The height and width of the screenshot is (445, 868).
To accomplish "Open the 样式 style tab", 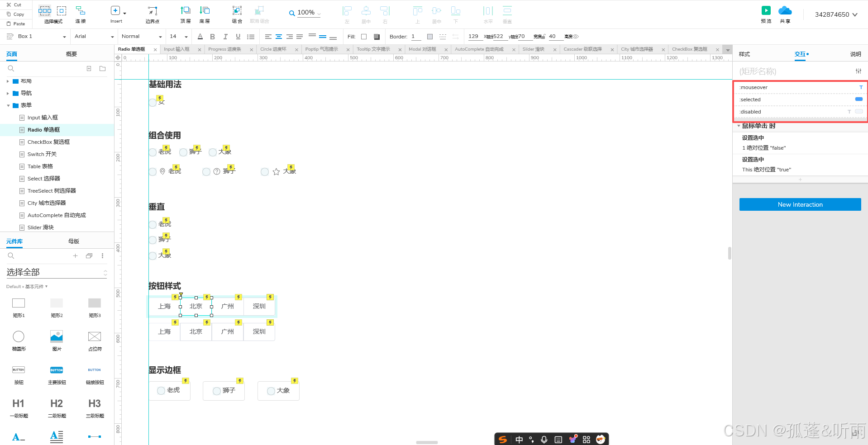I will click(744, 54).
